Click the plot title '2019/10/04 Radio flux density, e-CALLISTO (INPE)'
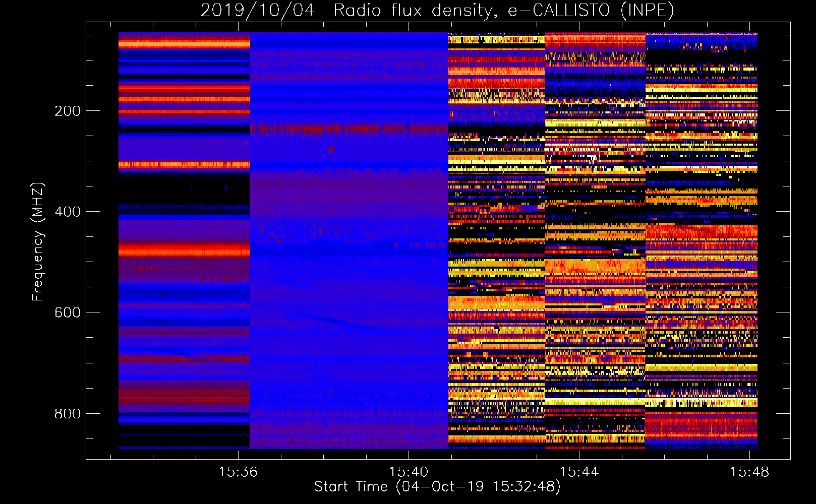 437,10
